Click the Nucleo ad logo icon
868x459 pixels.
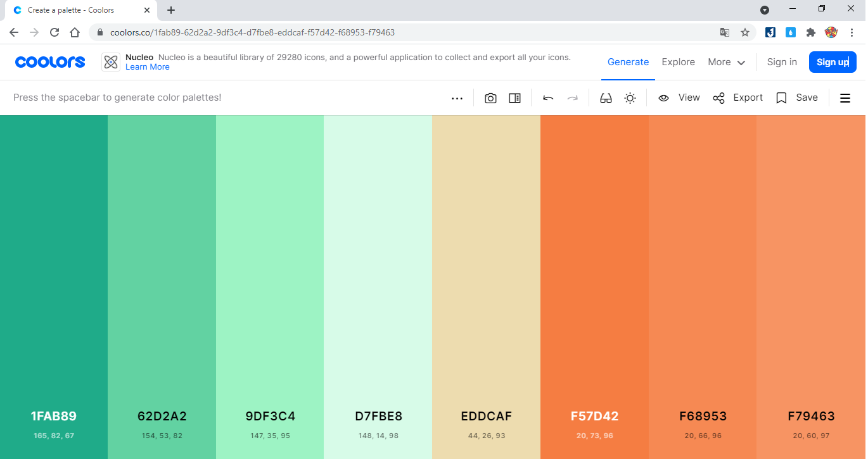point(111,62)
